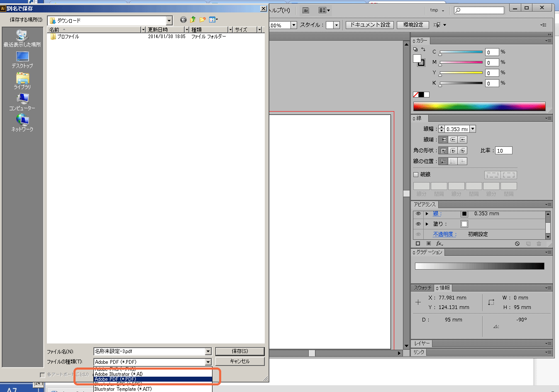
Task: Click Cancel (キャンセル) button
Action: pos(240,361)
